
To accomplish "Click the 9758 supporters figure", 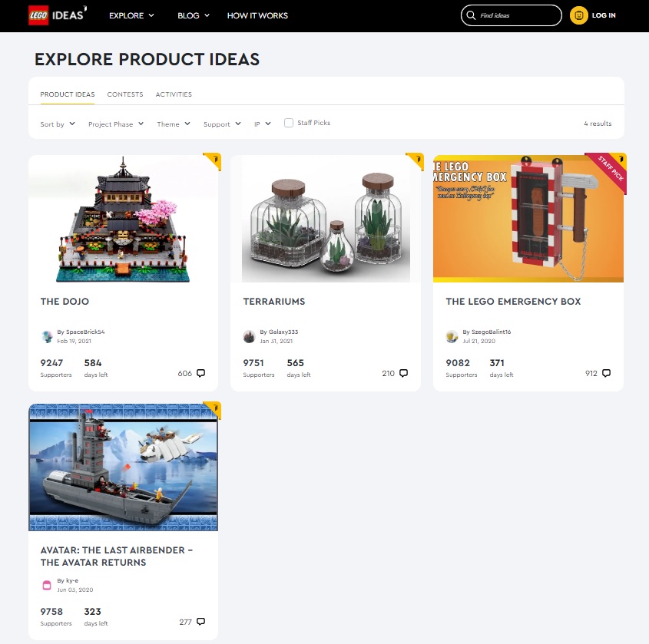I will pos(51,611).
